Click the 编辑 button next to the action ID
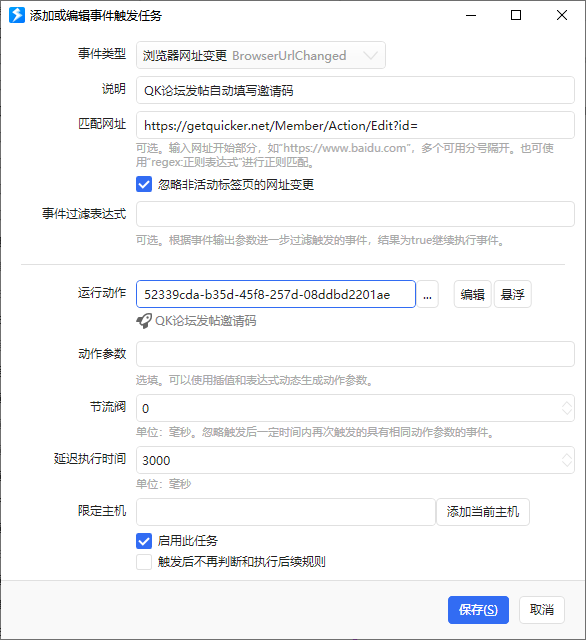Screen dimensions: 586x640 click(473, 294)
